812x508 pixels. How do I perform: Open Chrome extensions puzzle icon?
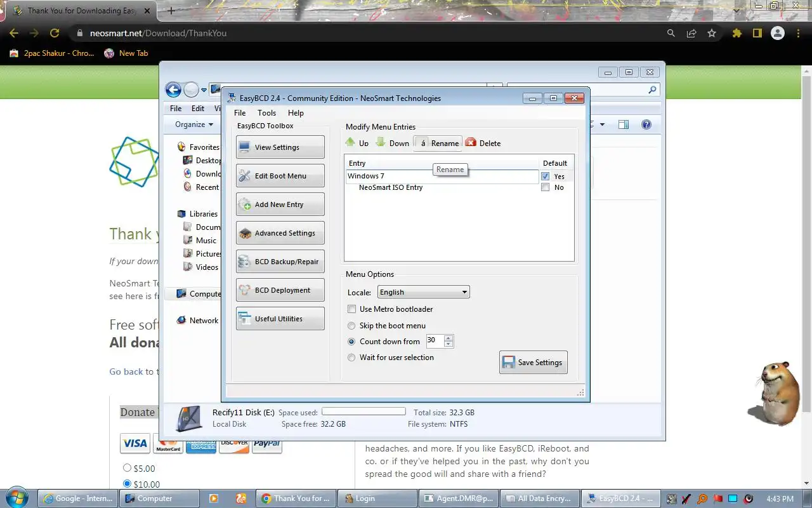tap(737, 33)
